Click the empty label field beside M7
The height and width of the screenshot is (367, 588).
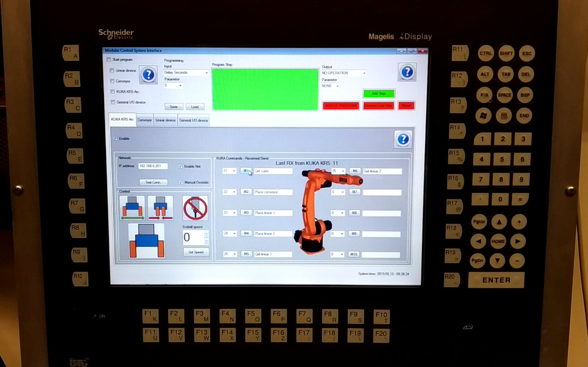coord(382,192)
